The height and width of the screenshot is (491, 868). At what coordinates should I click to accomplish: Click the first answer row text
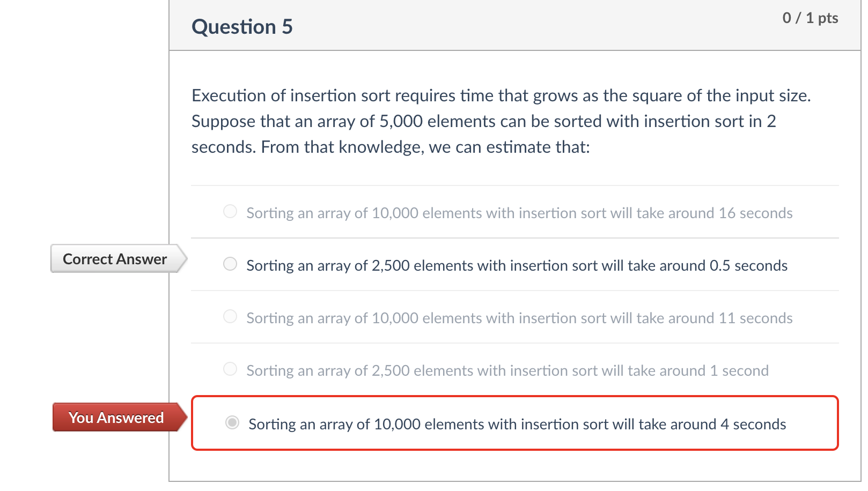[x=519, y=213]
